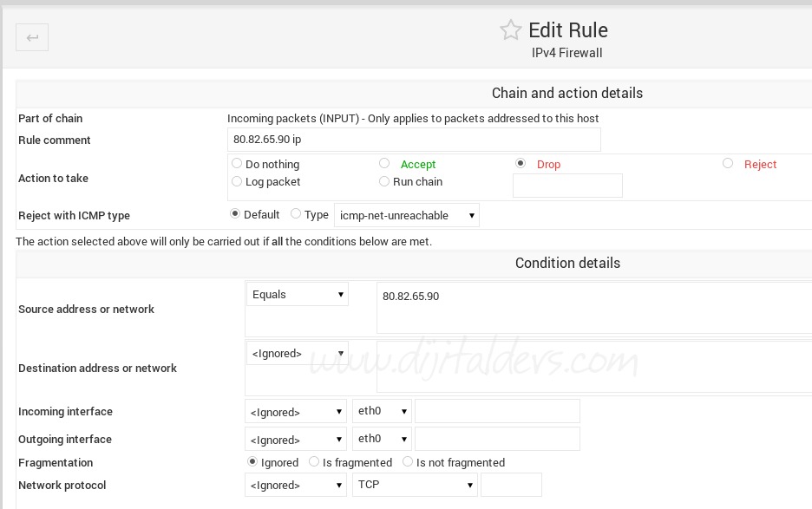Enable the Log packet action
The width and height of the screenshot is (812, 509).
(237, 181)
